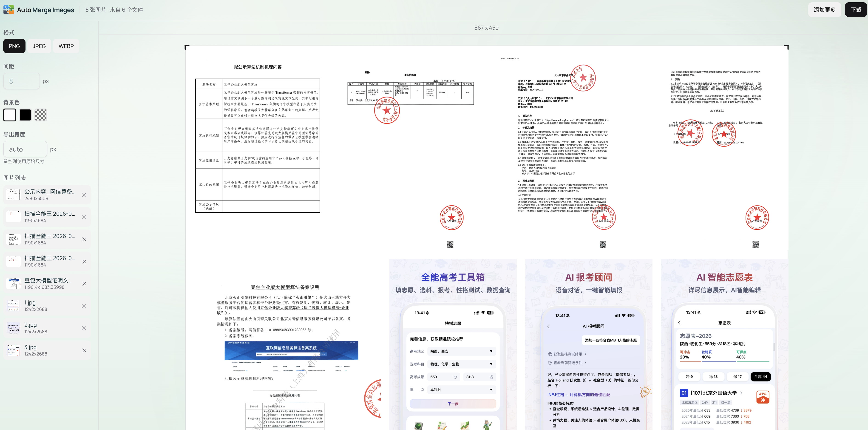868x430 pixels.
Task: Select 冲 9 filter tab
Action: point(689,377)
